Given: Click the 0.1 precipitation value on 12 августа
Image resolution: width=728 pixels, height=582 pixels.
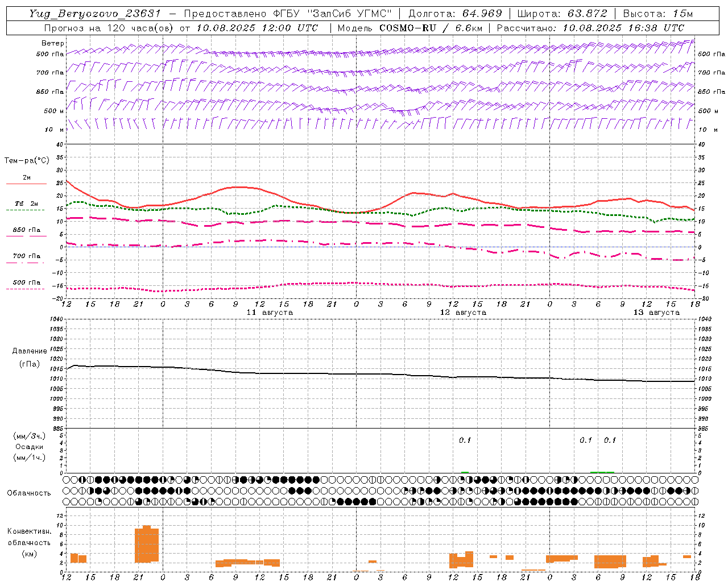Looking at the screenshot, I should [465, 440].
